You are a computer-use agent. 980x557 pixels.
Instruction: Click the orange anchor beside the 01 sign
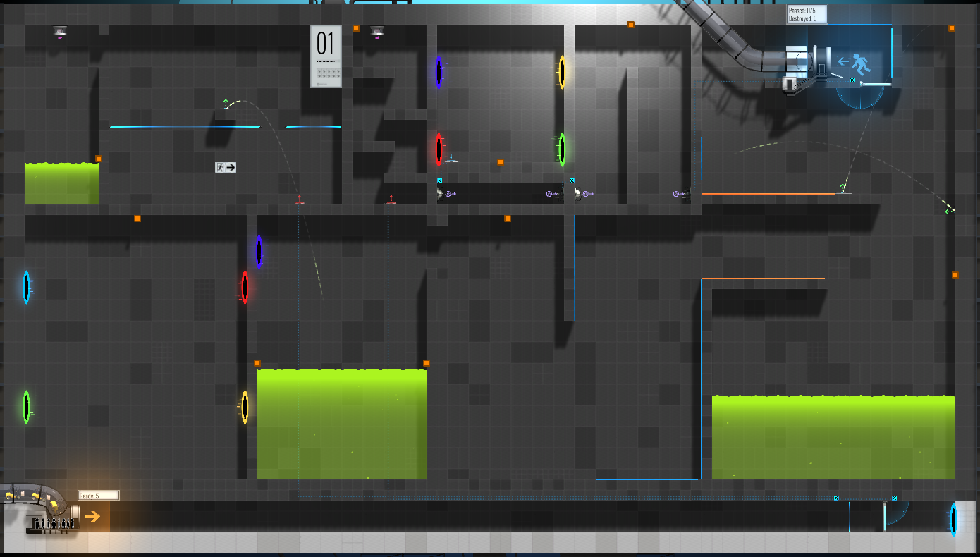tap(356, 28)
